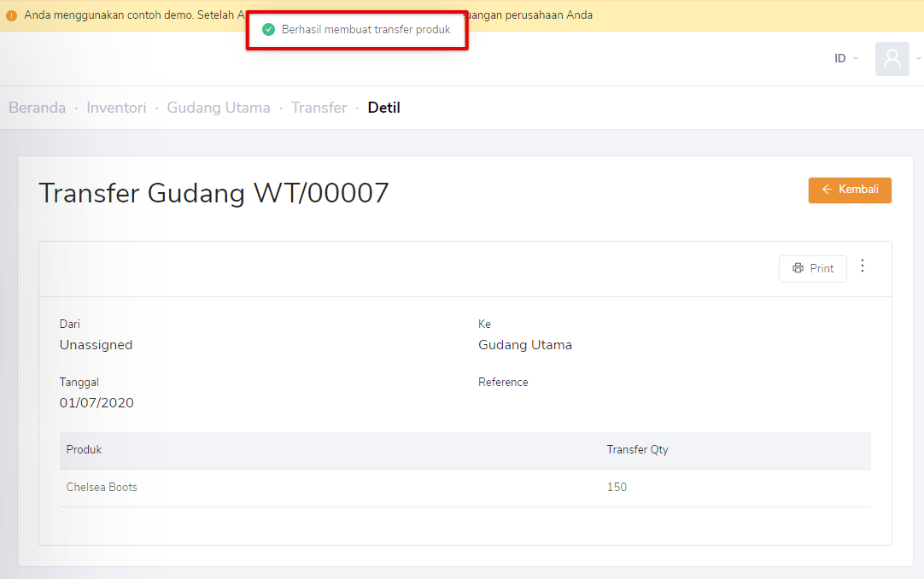Screen dimensions: 924x579
Task: Click the Detil breadcrumb item
Action: click(x=383, y=108)
